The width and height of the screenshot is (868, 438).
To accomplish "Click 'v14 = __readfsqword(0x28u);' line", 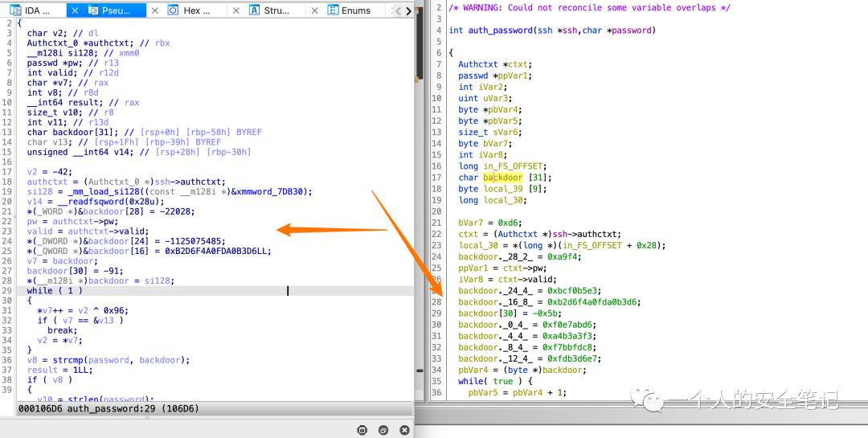I will (x=96, y=202).
